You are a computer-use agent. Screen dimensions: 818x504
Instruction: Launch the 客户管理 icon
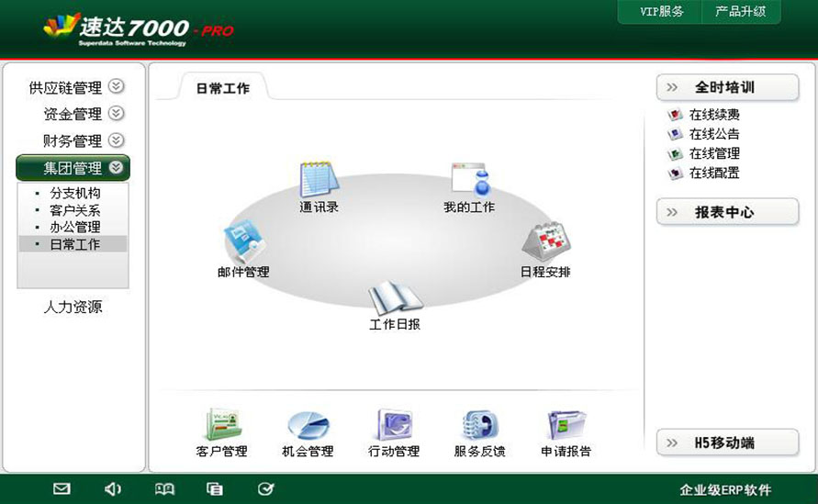pos(223,423)
